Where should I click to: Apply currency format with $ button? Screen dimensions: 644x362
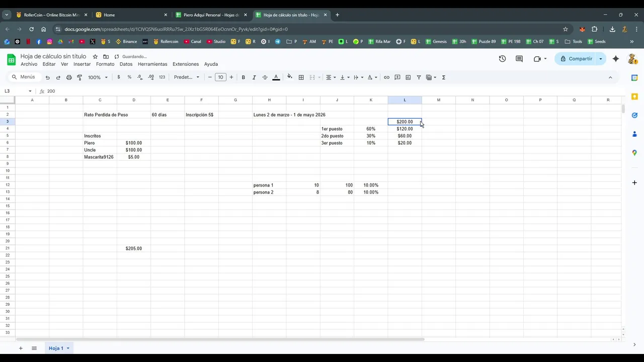[x=119, y=77]
